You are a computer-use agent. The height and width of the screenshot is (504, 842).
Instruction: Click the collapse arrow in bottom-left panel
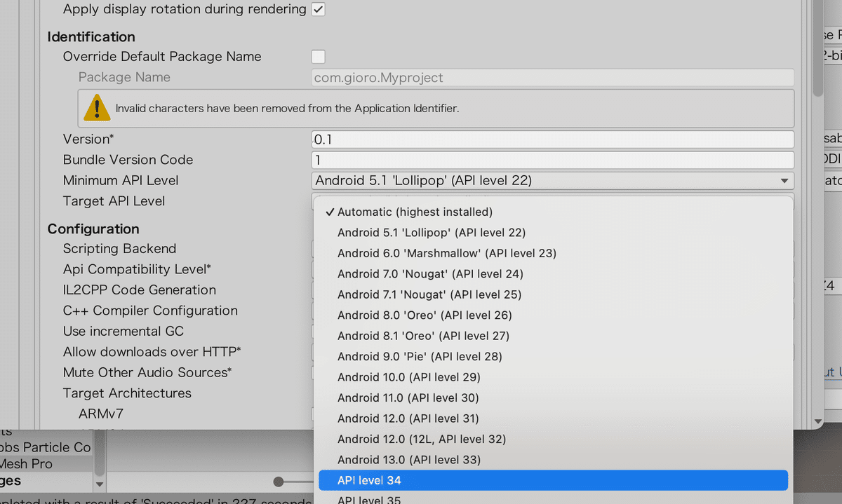point(99,484)
